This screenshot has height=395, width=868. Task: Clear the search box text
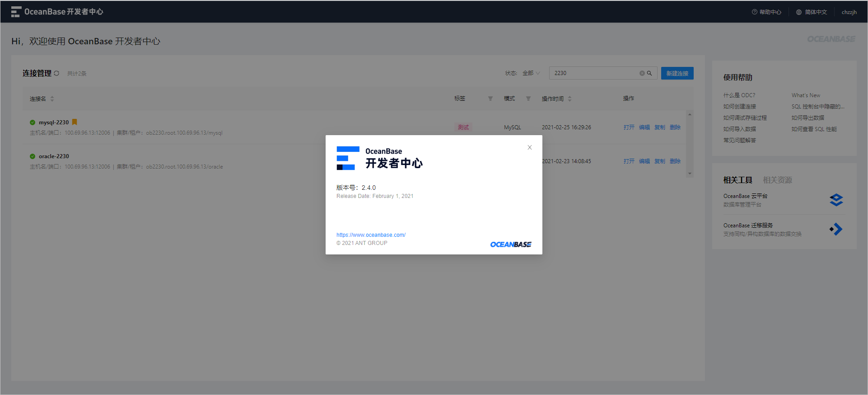click(x=642, y=73)
